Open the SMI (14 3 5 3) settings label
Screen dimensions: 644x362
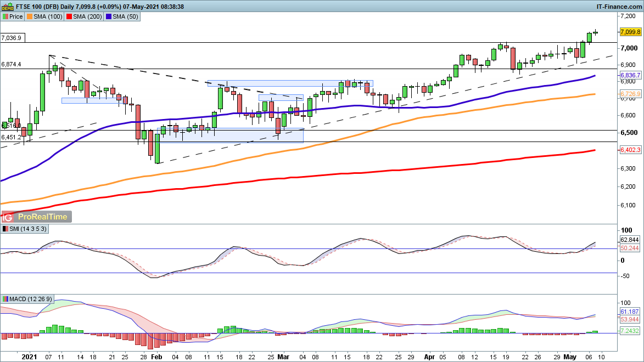[x=27, y=229]
